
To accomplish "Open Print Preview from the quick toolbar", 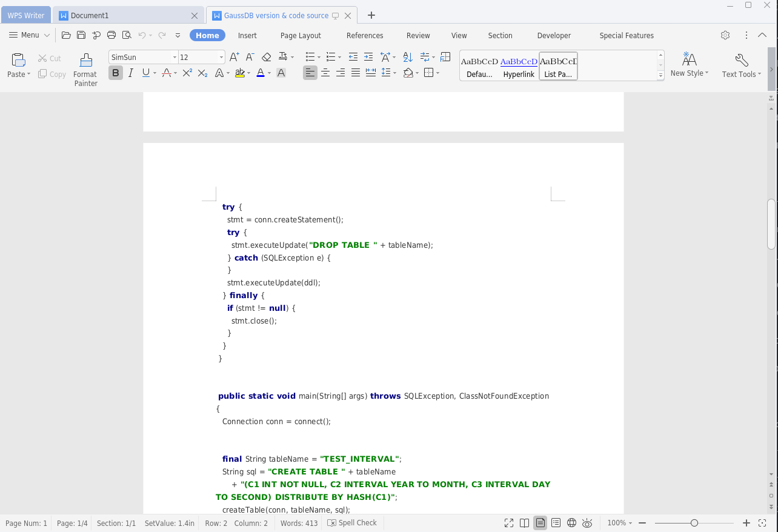I will click(x=127, y=35).
